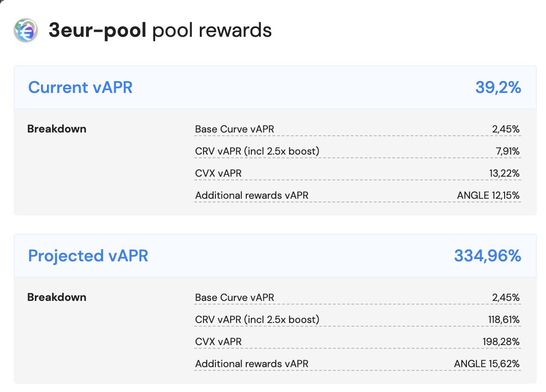The height and width of the screenshot is (392, 546).
Task: Click CRV vAPR incl 2.5x boost under Current
Action: click(x=257, y=151)
